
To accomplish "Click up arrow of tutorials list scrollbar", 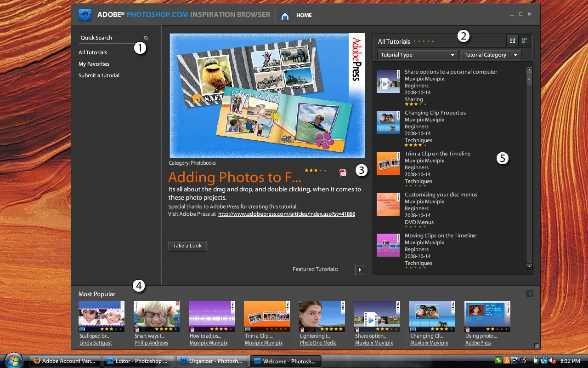I will coord(529,70).
